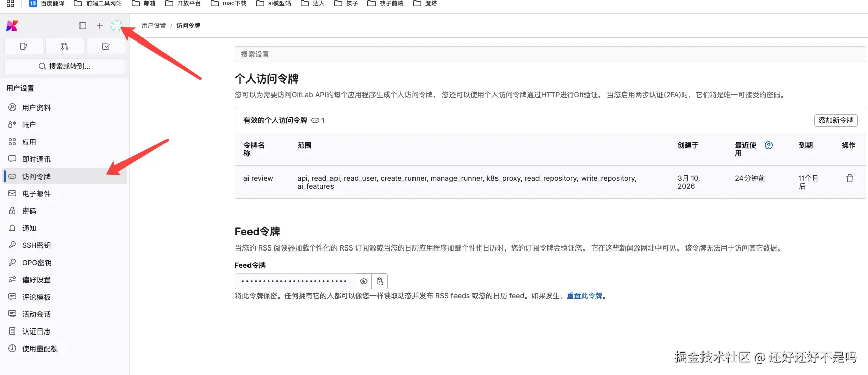
Task: Select 访问令牌 in the sidebar menu
Action: pos(65,177)
